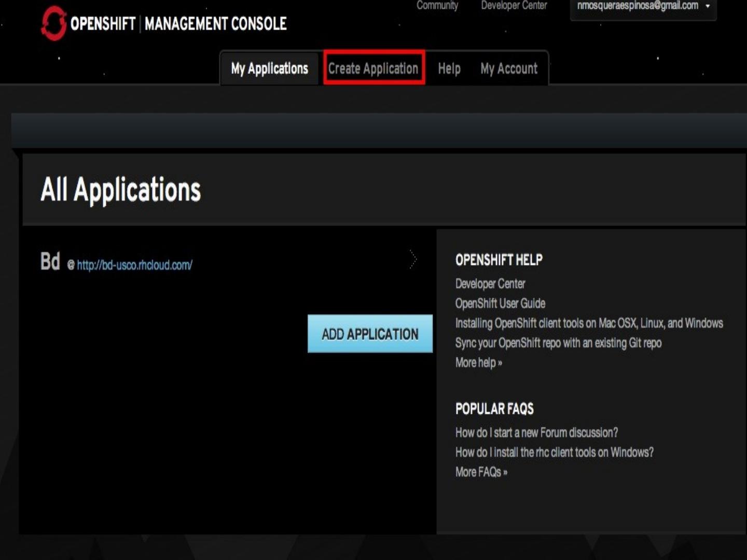Open the My Account tab
This screenshot has width=747, height=560.
point(509,68)
